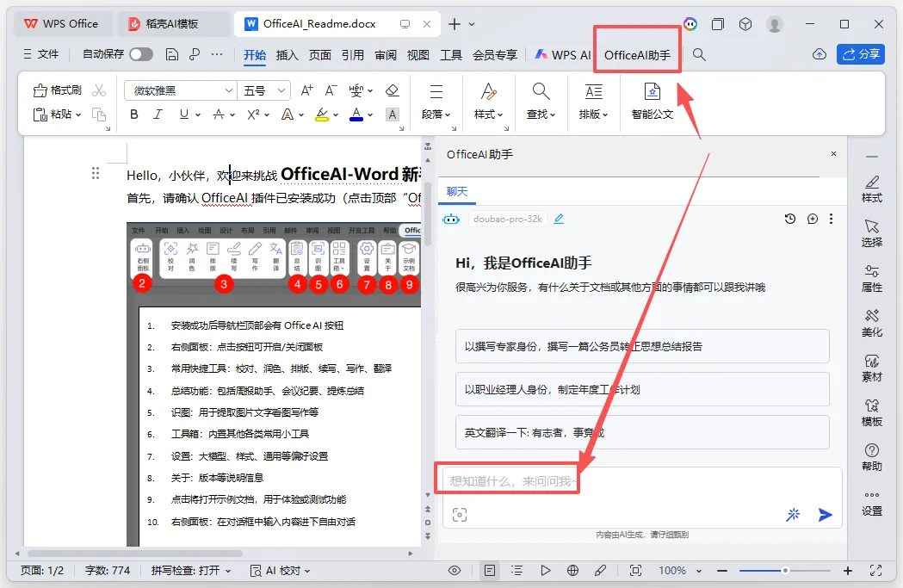The width and height of the screenshot is (903, 588).
Task: Select the 英文翻译一下 suggestion
Action: pyautogui.click(x=642, y=432)
